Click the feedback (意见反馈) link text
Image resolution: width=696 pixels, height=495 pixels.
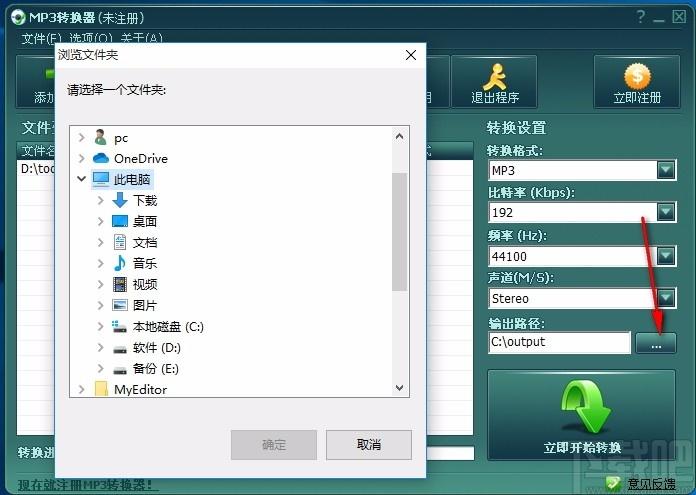[651, 484]
